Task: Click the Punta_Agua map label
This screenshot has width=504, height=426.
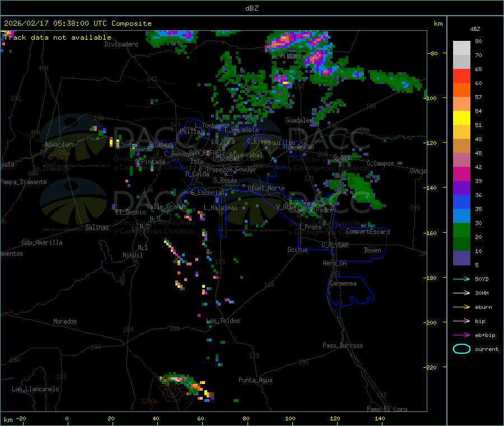Action: pos(255,380)
